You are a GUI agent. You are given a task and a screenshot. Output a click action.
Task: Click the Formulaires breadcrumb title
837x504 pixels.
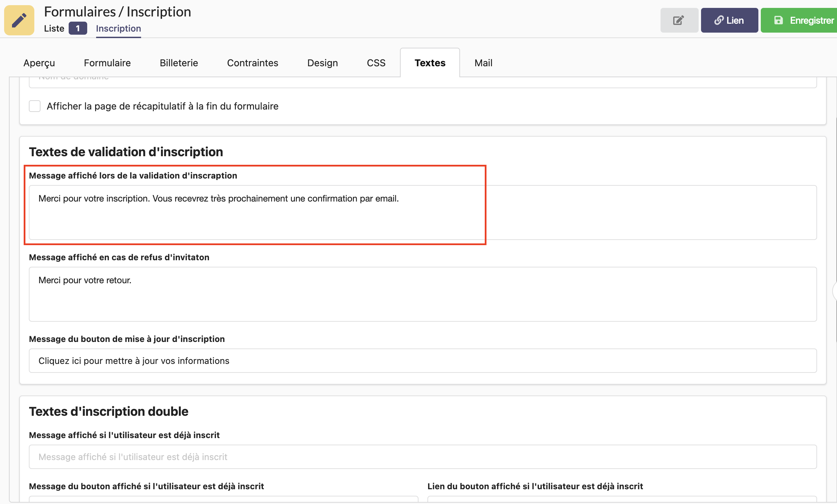tap(80, 12)
